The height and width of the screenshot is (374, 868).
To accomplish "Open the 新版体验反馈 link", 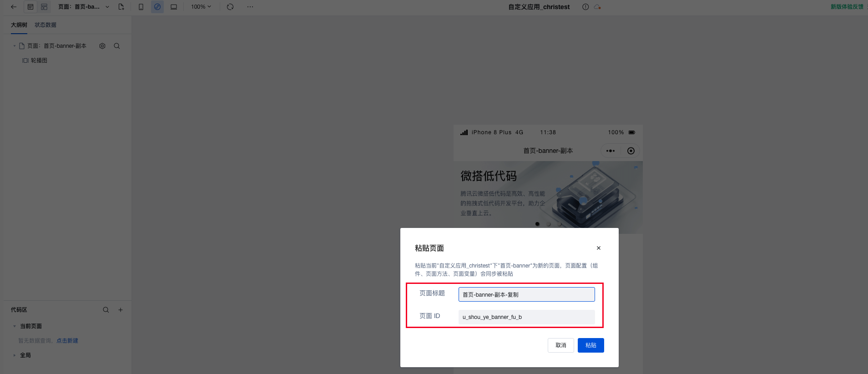I will [x=847, y=7].
